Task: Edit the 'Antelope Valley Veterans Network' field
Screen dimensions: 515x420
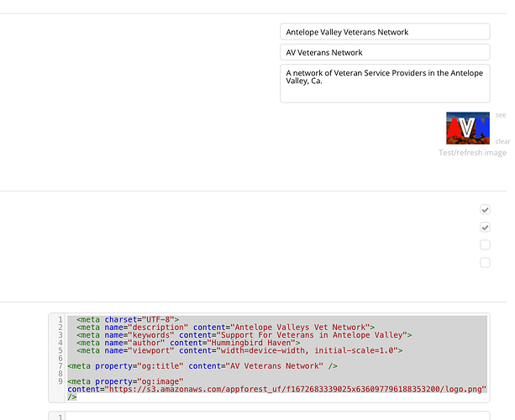Action: 385,32
